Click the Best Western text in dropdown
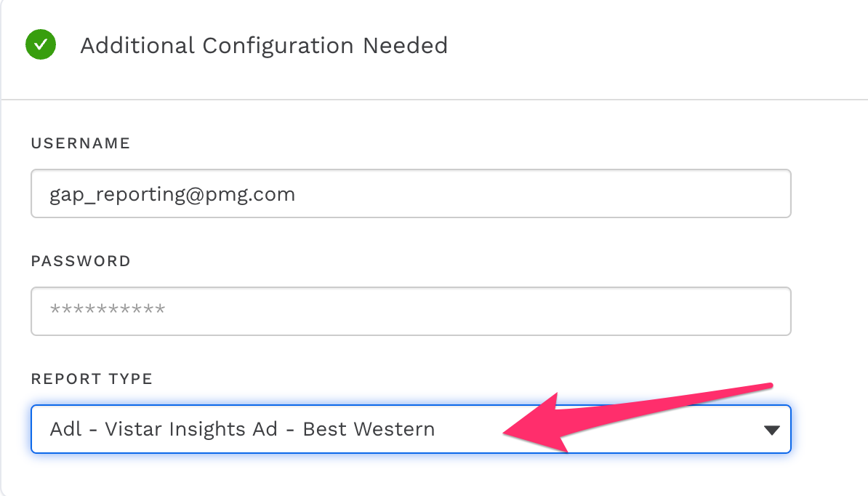The image size is (868, 496). point(369,429)
